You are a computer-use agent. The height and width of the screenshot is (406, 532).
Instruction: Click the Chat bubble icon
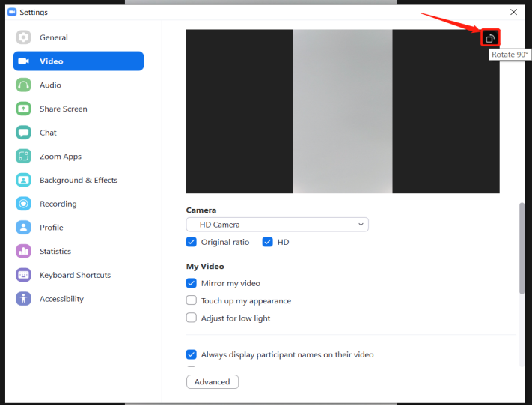pos(23,133)
